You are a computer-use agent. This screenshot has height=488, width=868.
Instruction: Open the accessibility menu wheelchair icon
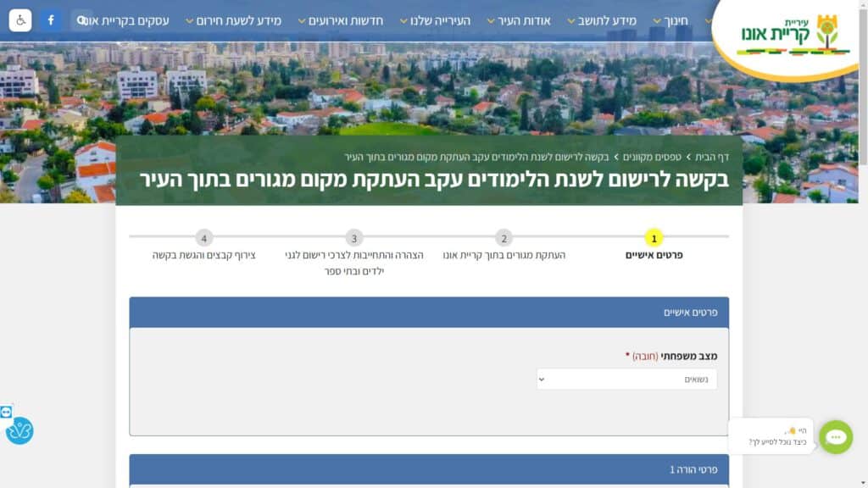20,20
